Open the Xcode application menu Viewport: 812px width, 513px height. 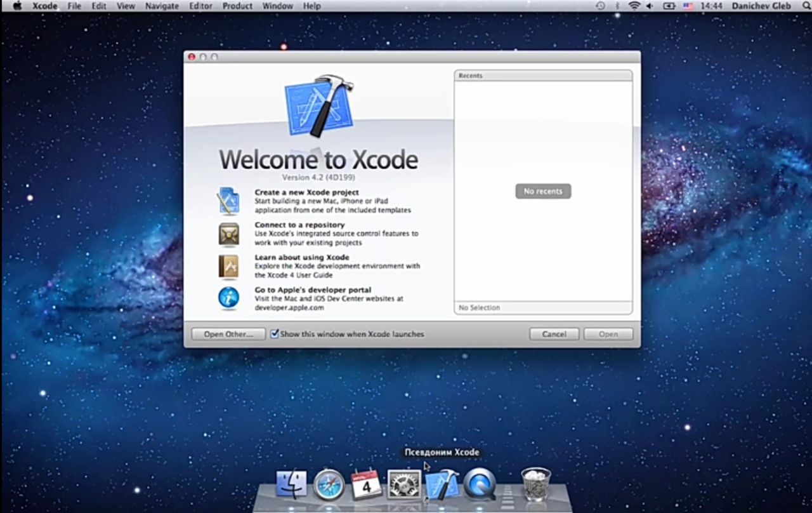point(44,6)
